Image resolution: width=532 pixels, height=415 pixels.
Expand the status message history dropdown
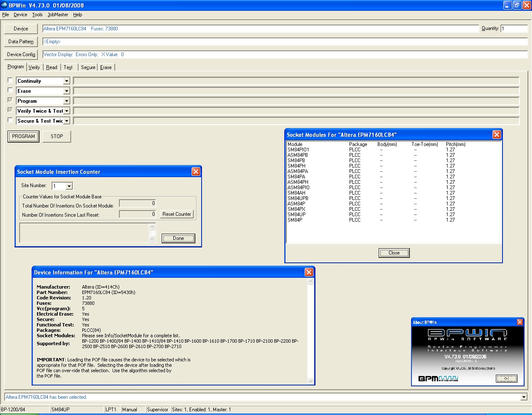click(x=524, y=397)
